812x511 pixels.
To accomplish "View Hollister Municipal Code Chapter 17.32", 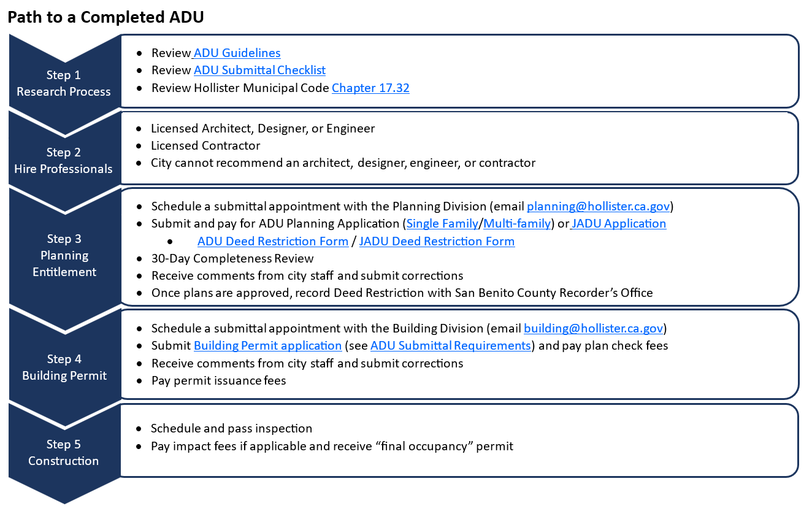I will coord(370,88).
